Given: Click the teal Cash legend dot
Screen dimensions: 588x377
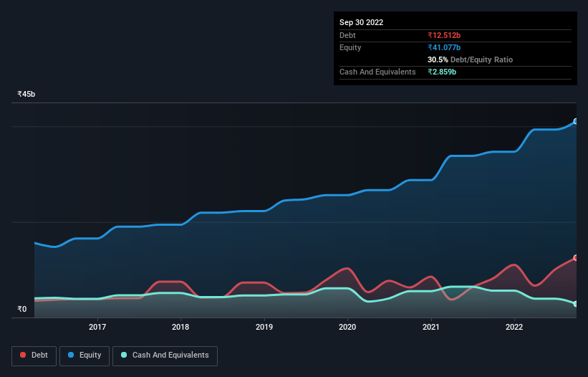Looking at the screenshot, I should [124, 355].
